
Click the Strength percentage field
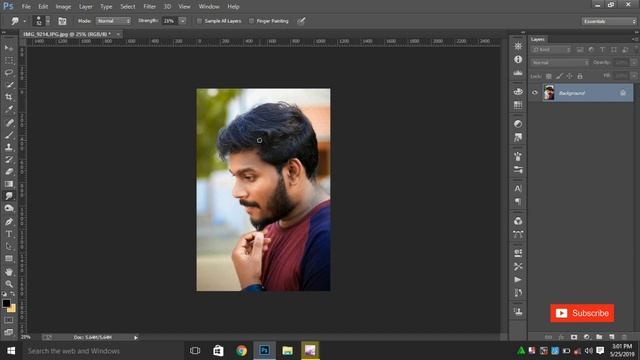170,21
